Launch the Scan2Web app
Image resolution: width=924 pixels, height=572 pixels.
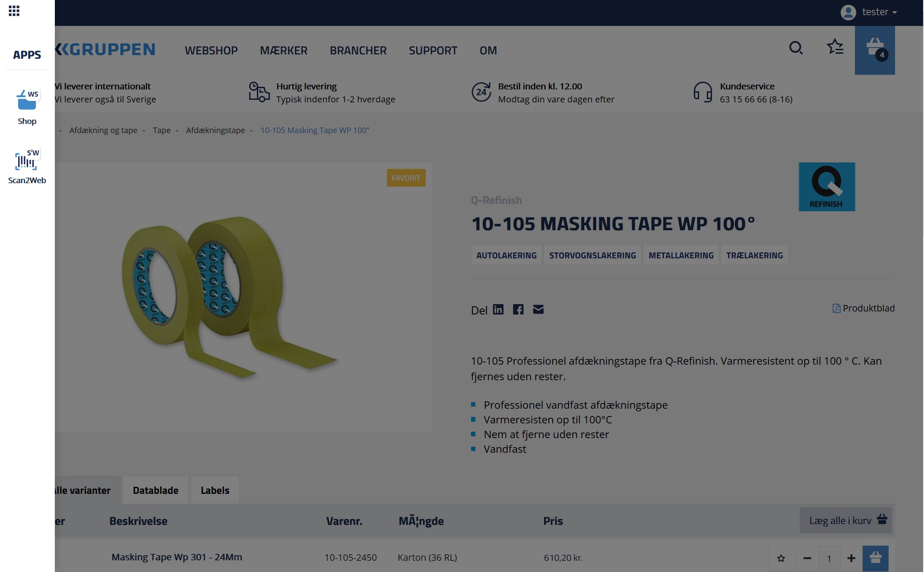[x=27, y=166]
